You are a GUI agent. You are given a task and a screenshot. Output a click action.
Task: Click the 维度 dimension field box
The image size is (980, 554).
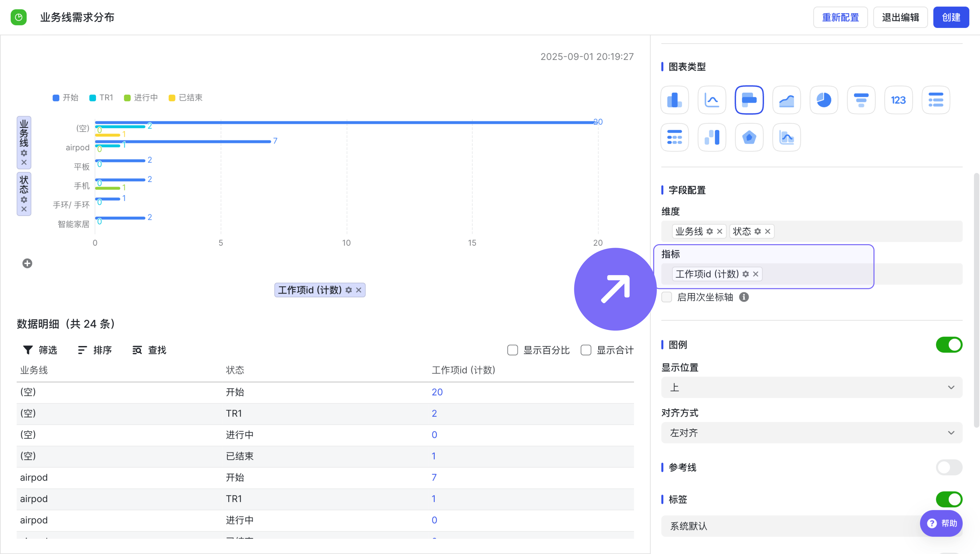click(811, 231)
